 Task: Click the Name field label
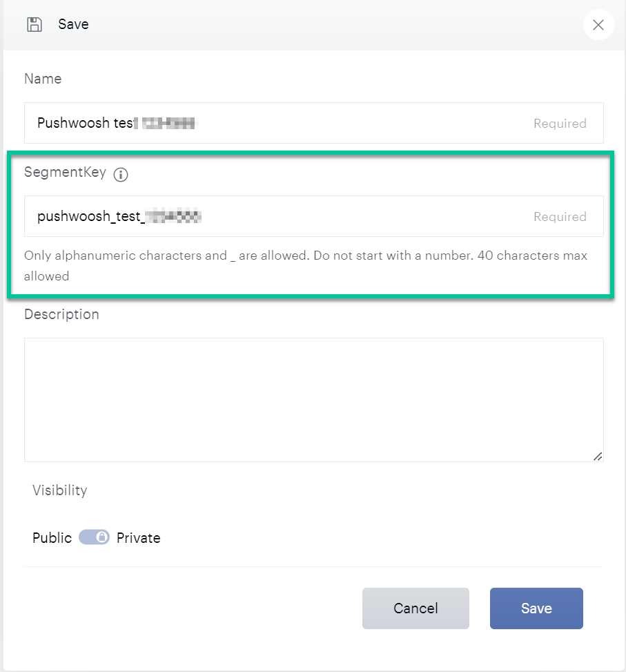[43, 79]
